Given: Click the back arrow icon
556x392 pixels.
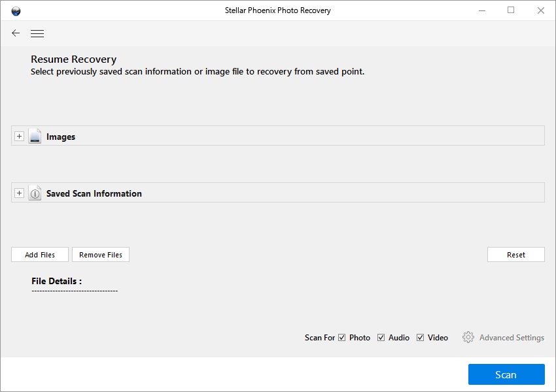Looking at the screenshot, I should coord(15,33).
